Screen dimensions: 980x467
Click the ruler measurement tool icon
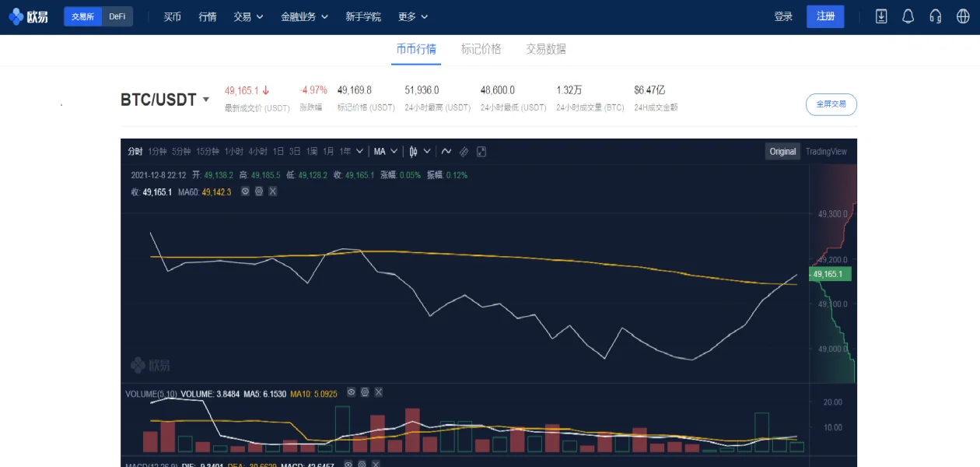(464, 152)
